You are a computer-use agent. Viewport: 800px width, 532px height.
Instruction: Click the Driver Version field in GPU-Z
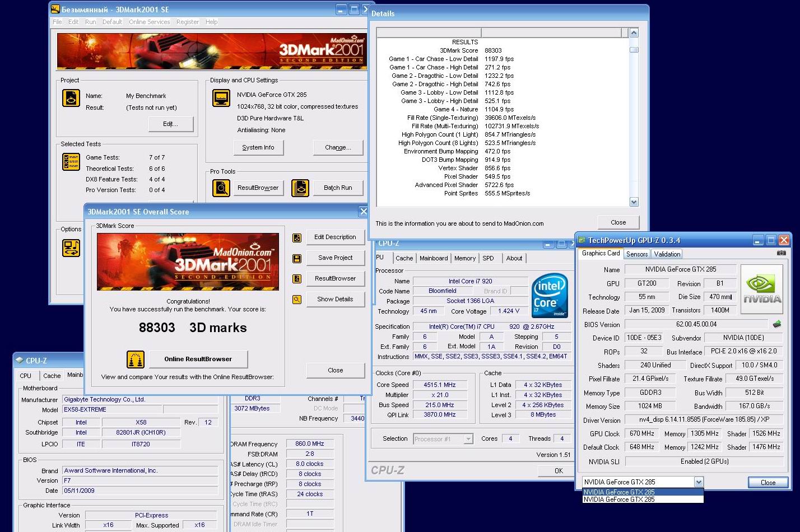coord(704,420)
